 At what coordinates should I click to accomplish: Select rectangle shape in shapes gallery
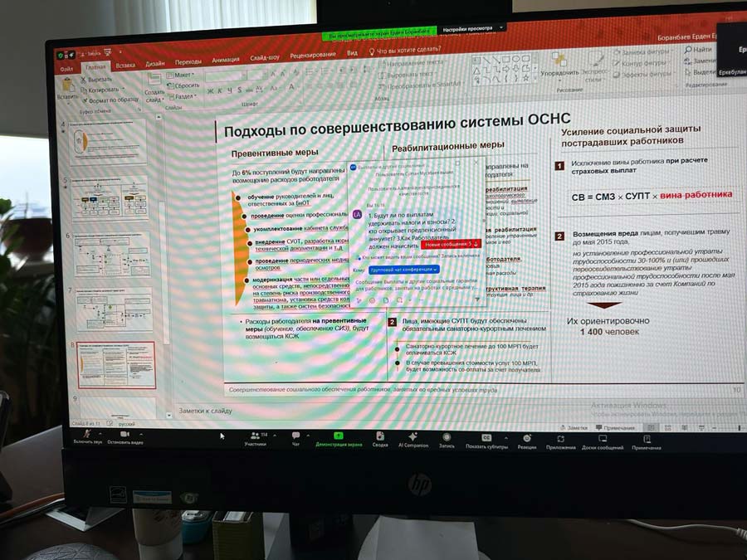505,60
